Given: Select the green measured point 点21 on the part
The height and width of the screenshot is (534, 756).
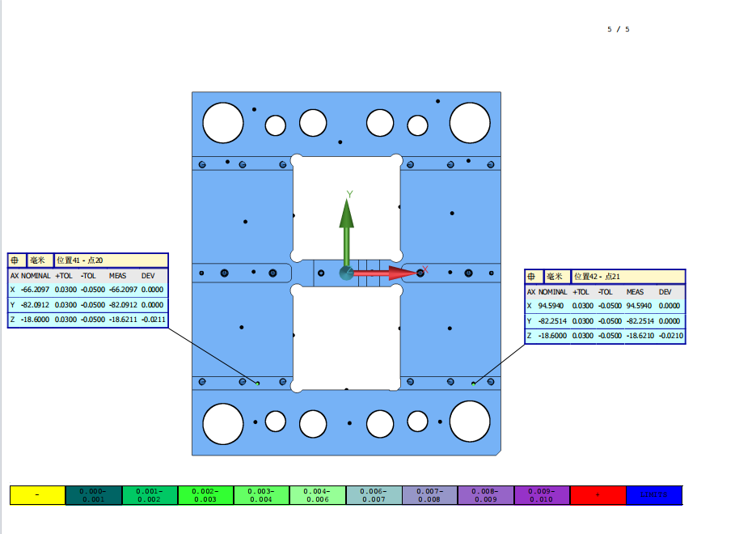Looking at the screenshot, I should [x=474, y=384].
